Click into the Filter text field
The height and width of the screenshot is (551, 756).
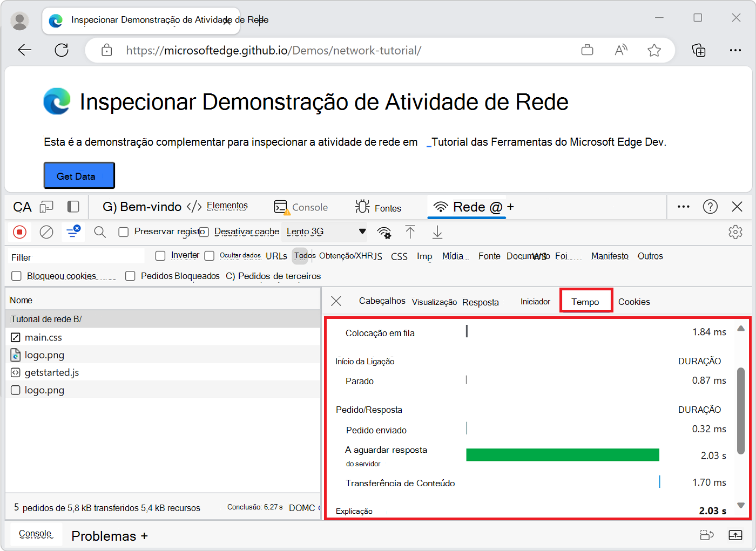(x=77, y=257)
